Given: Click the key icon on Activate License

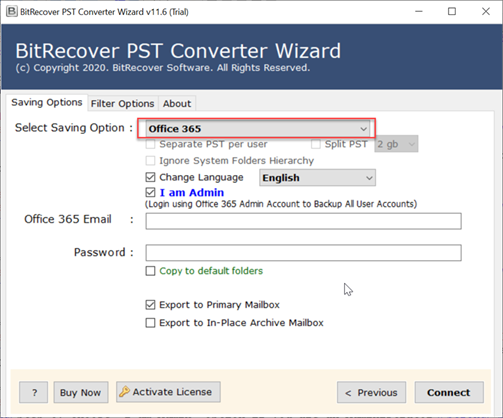Looking at the screenshot, I should [124, 392].
